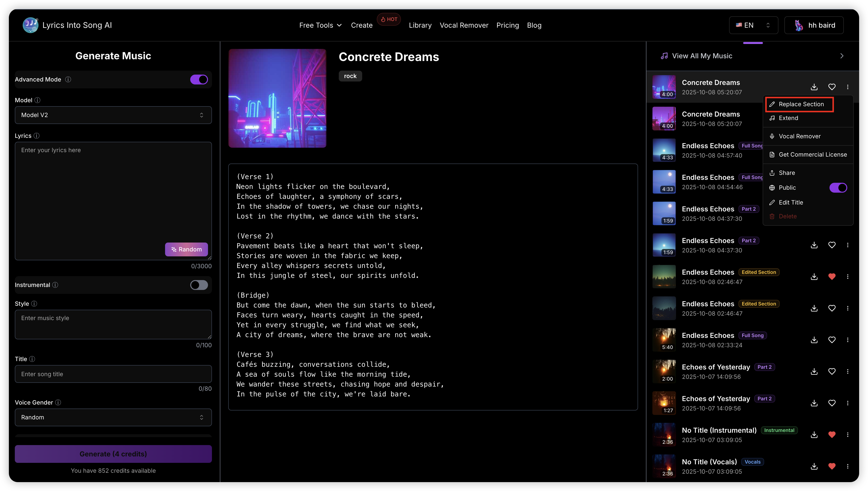Screen dimensions: 868x491
Task: Enable the Instrumental toggle
Action: (x=199, y=285)
